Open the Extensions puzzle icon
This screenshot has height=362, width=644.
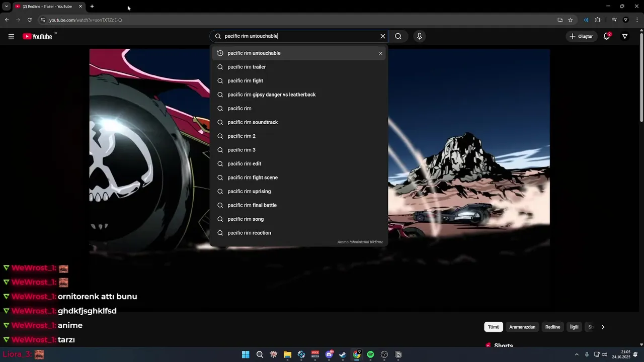click(x=598, y=20)
